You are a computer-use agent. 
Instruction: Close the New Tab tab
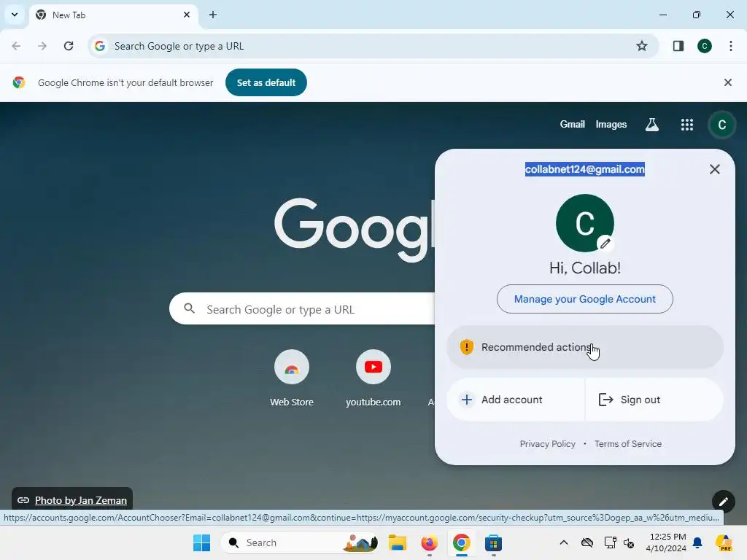[187, 15]
